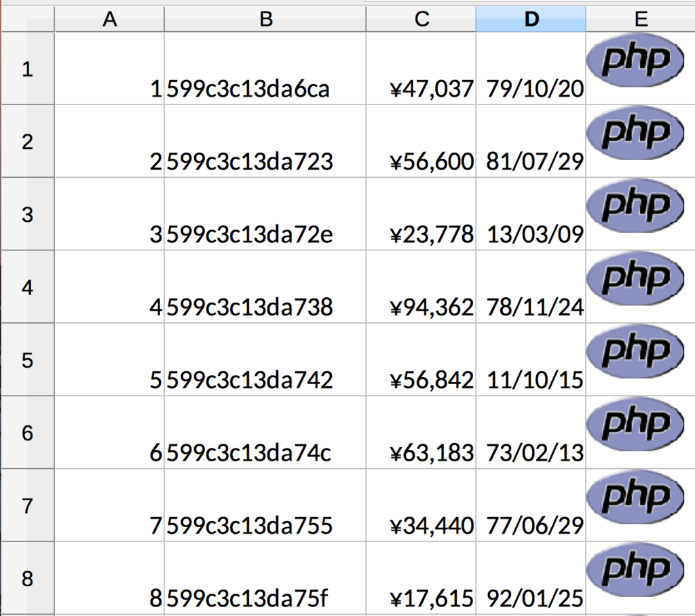This screenshot has width=695, height=616.
Task: Click the ¥34,440 cell
Action: pos(421,505)
